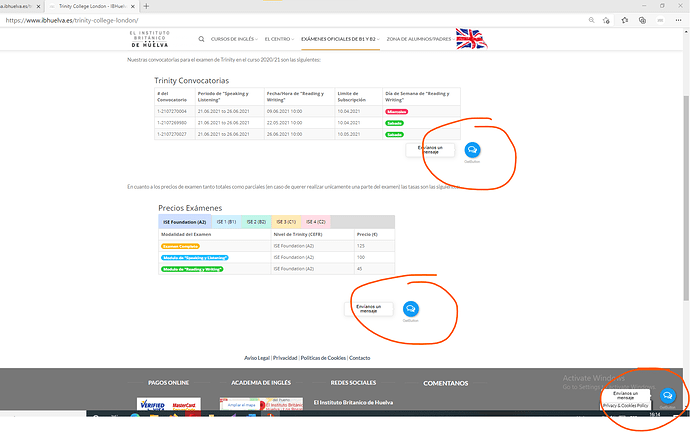Click the Comentanos footer heading
The width and height of the screenshot is (690, 432).
point(446,384)
